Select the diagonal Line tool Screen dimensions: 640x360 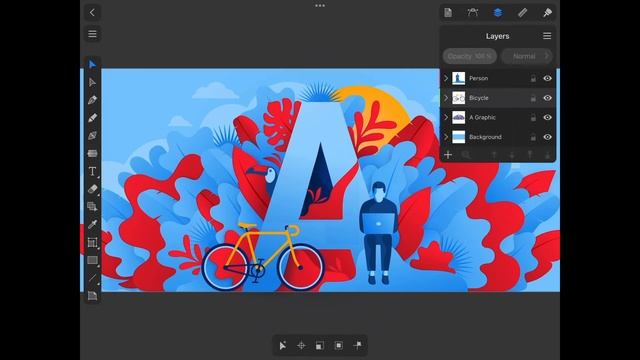[92, 278]
